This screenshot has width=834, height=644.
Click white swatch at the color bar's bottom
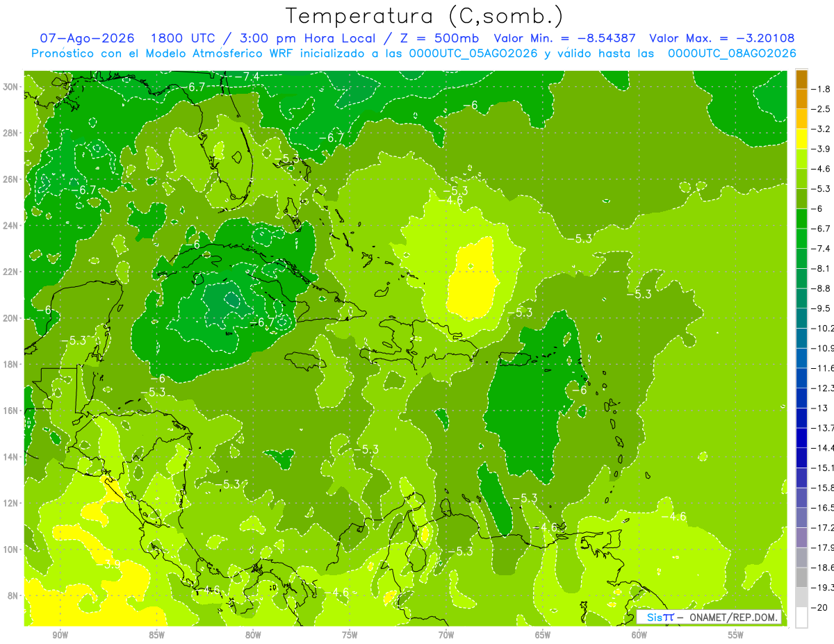(x=801, y=617)
